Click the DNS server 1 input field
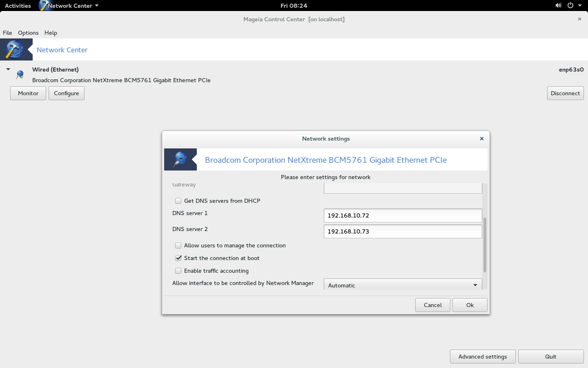 point(403,215)
